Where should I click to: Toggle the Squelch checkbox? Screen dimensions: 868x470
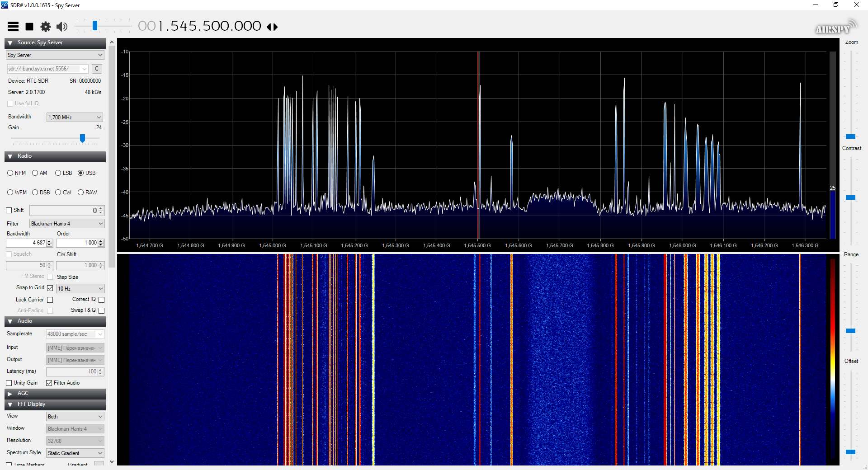pos(9,254)
